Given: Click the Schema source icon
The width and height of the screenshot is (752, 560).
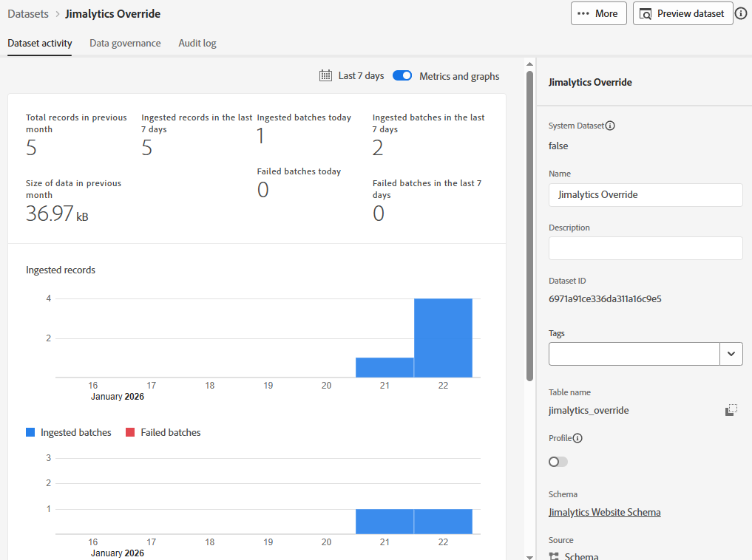Looking at the screenshot, I should coord(555,556).
